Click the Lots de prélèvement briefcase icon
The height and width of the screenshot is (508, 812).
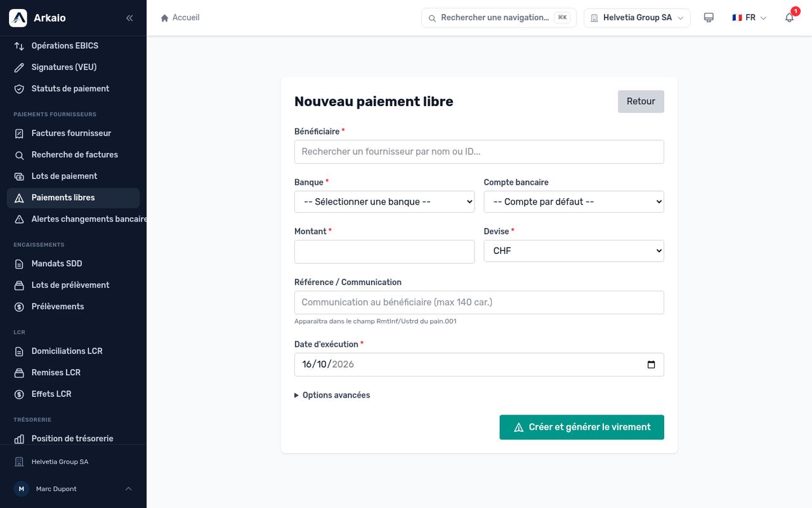pyautogui.click(x=19, y=286)
